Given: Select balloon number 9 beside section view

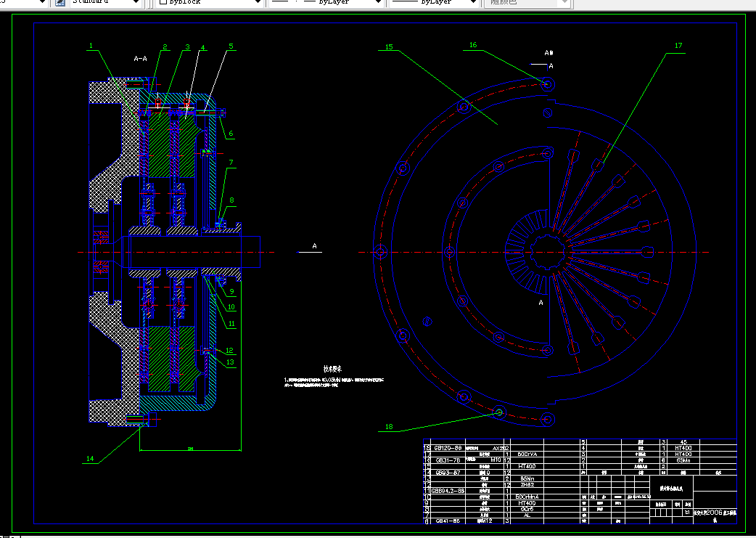Looking at the screenshot, I should (x=232, y=291).
